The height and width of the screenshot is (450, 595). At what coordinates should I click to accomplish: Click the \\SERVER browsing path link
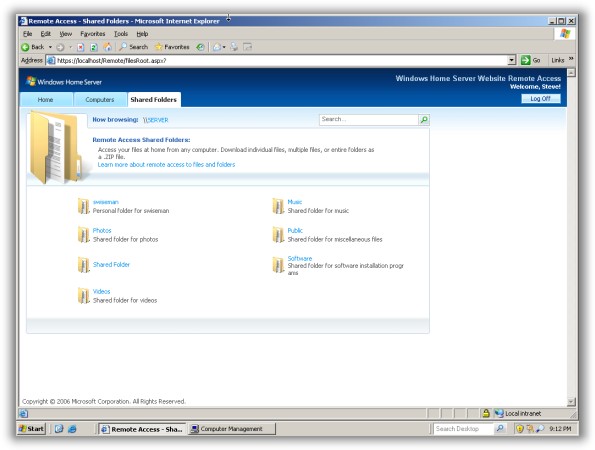(x=156, y=120)
